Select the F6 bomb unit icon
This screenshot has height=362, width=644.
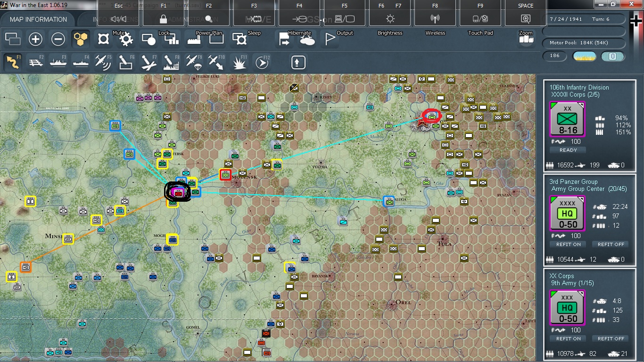point(126,62)
